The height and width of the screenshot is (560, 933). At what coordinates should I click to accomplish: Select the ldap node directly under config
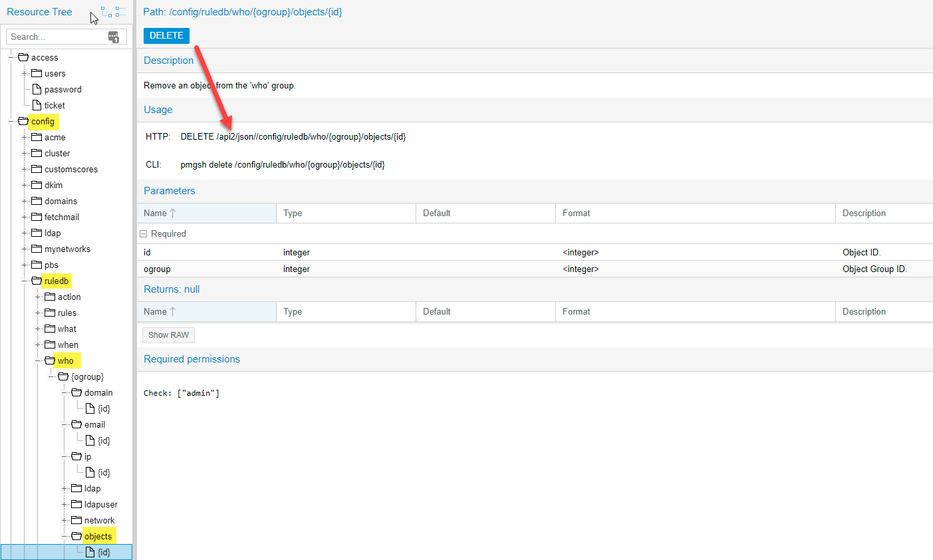coord(53,233)
